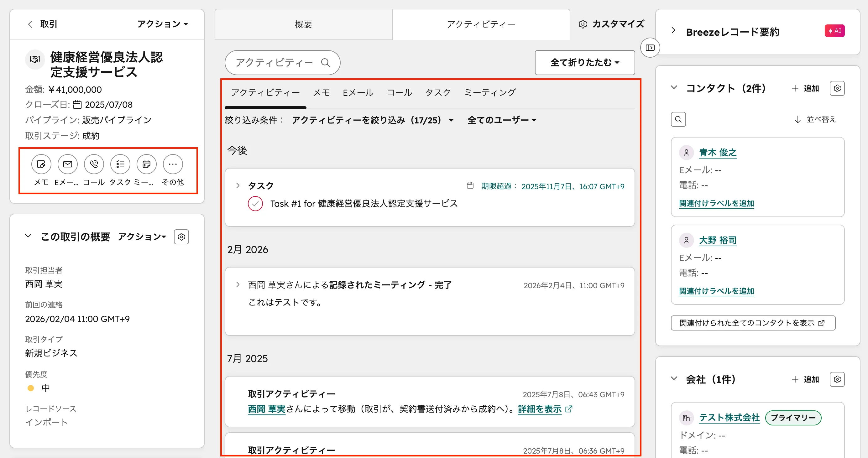Start a call with the コール icon

pyautogui.click(x=94, y=164)
